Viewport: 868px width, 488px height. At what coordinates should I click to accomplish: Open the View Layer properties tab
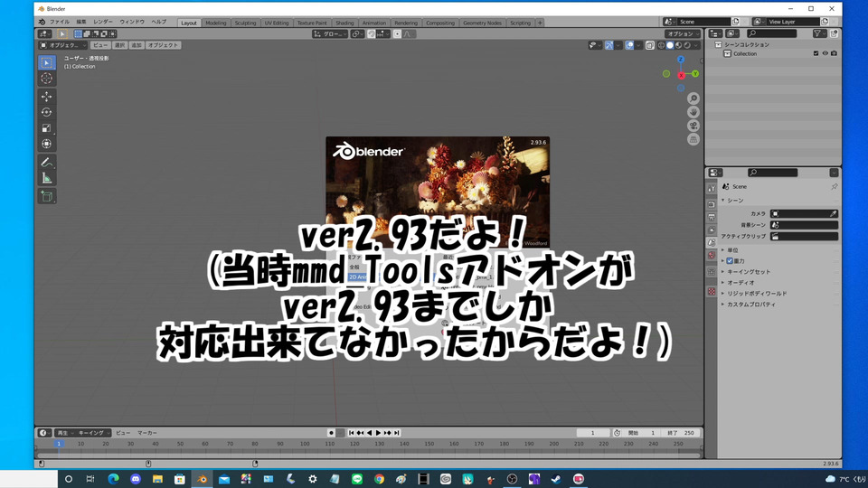click(x=712, y=230)
